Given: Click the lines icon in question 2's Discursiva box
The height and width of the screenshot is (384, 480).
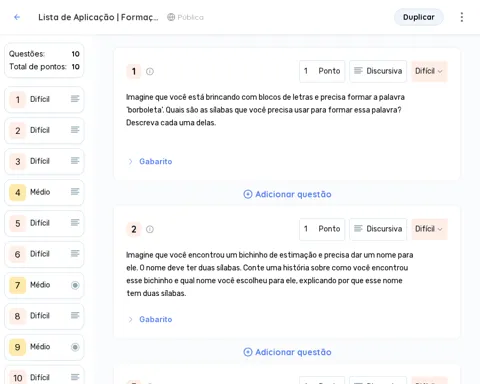Looking at the screenshot, I should coord(358,229).
